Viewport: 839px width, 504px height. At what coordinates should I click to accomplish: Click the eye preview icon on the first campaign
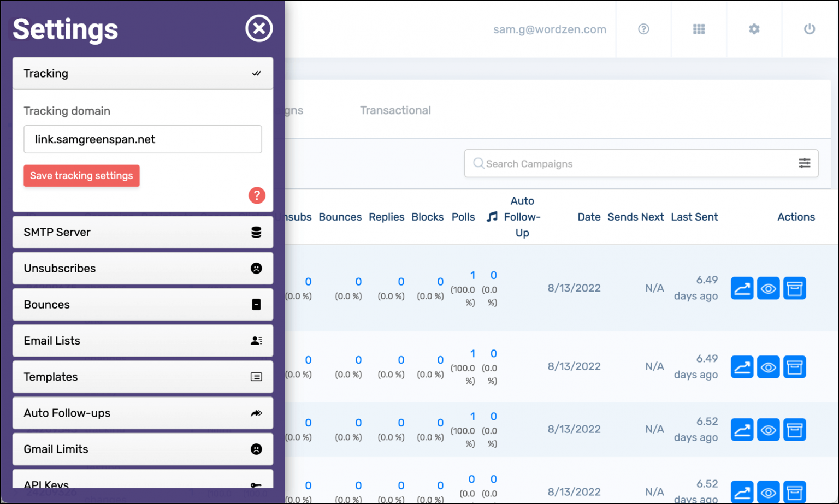coord(768,288)
